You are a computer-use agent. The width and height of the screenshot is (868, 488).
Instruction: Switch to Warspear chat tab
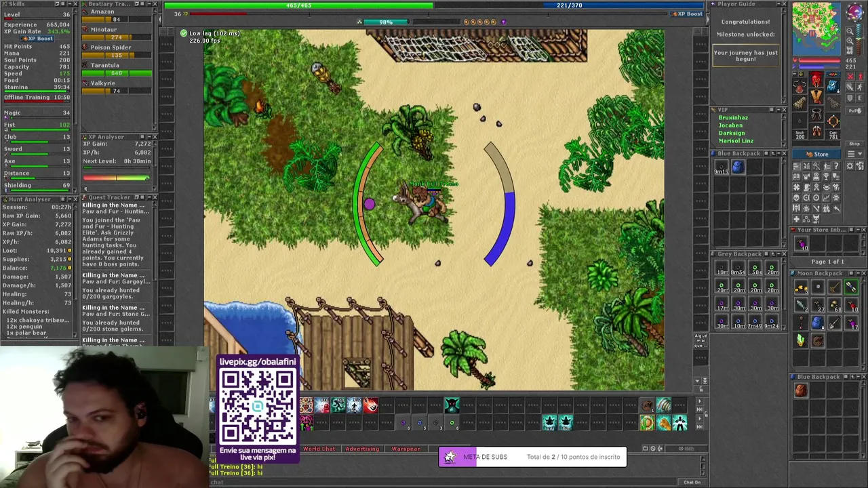pos(406,449)
